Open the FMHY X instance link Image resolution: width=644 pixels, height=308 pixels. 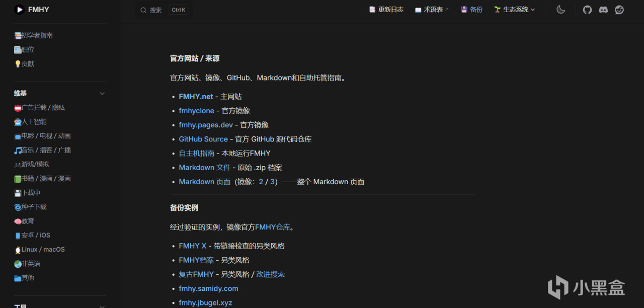[193, 246]
